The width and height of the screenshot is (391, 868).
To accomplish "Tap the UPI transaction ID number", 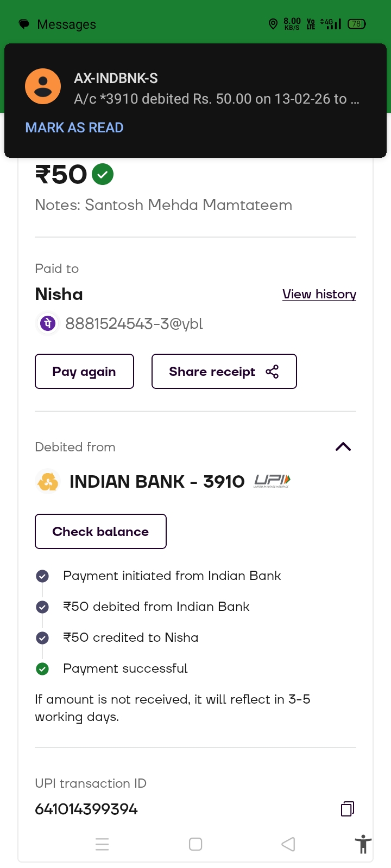I will [x=86, y=809].
